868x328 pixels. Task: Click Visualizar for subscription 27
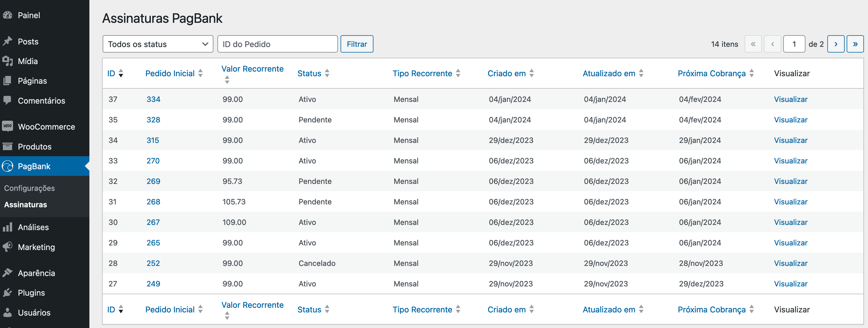point(790,284)
